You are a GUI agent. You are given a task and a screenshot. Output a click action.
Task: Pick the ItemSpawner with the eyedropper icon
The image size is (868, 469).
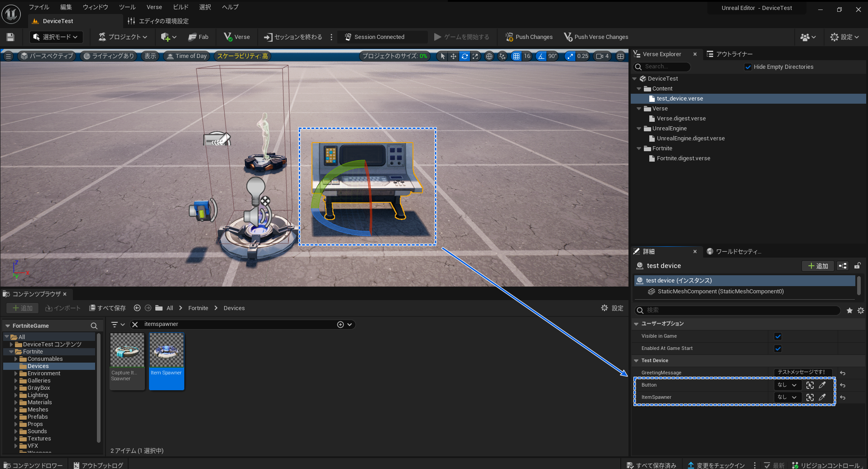823,397
